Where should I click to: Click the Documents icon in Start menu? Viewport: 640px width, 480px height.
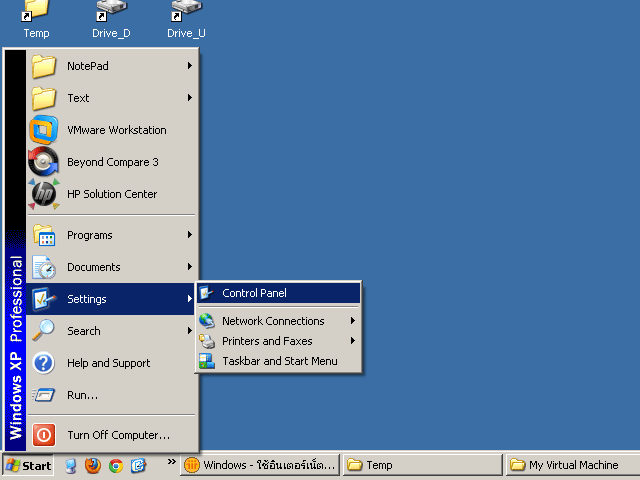pyautogui.click(x=44, y=267)
